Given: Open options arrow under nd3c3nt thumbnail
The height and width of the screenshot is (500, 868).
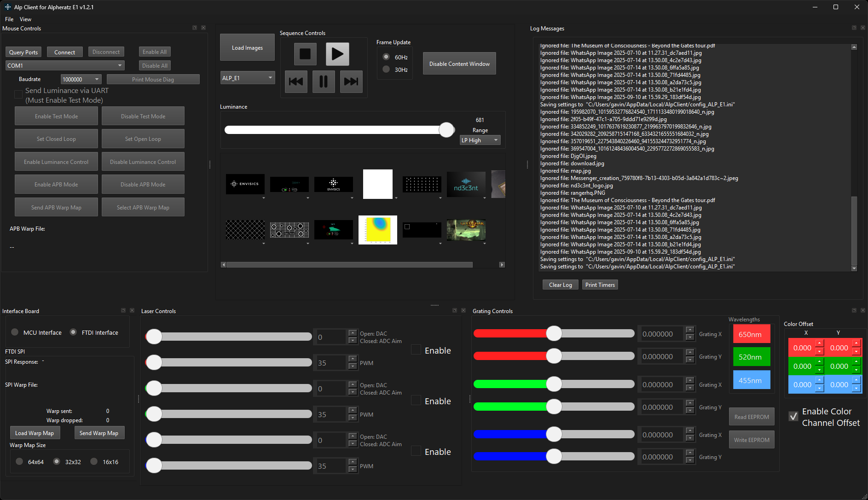Looking at the screenshot, I should point(485,198).
